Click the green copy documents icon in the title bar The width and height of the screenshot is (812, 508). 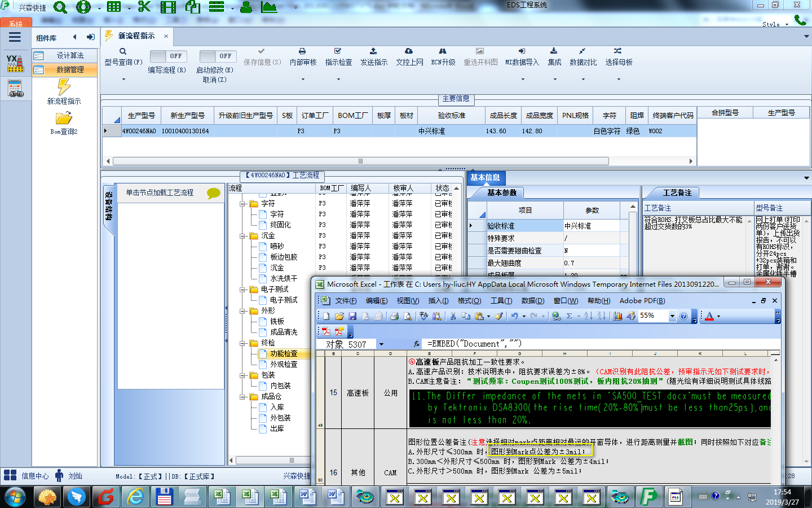[x=193, y=7]
